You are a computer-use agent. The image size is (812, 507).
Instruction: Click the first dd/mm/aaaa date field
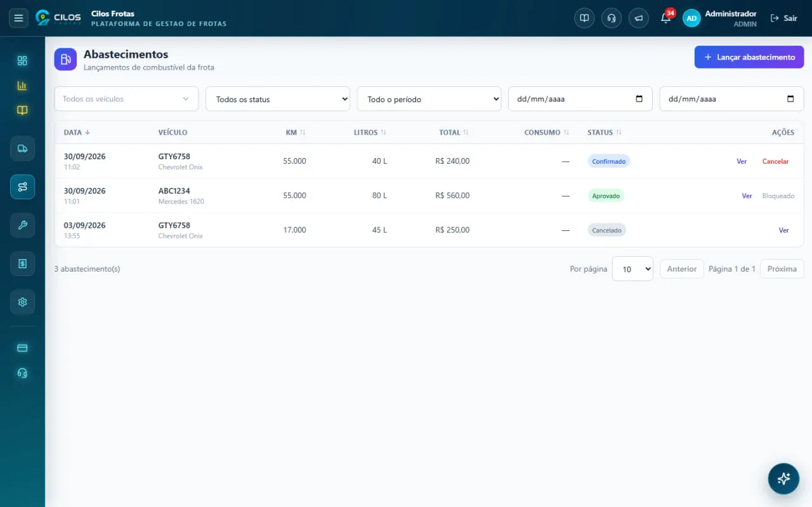(580, 99)
